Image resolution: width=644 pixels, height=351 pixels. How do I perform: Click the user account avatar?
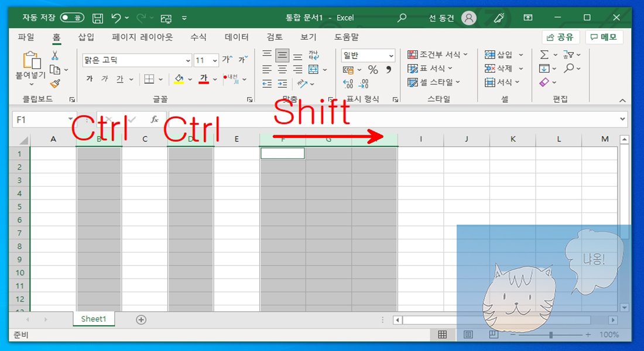coord(468,18)
